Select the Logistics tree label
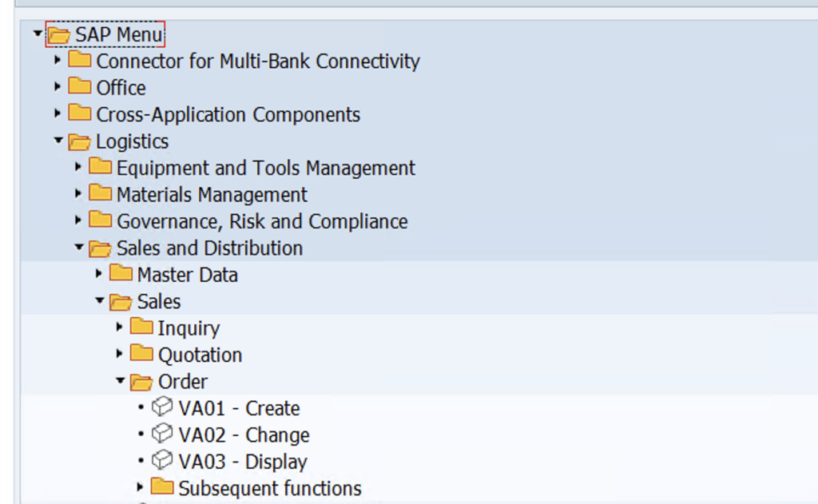Viewport: 818px width, 504px height. tap(132, 141)
